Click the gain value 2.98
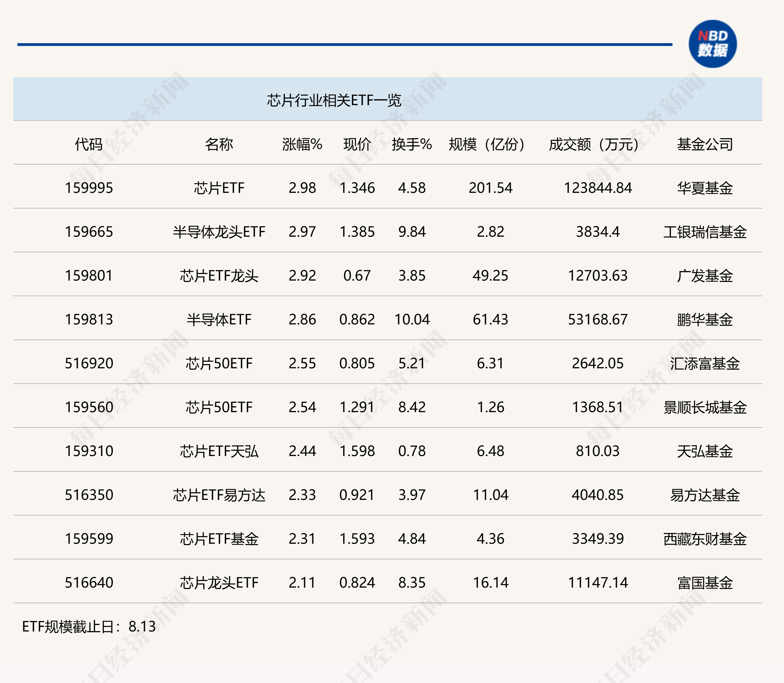The height and width of the screenshot is (683, 784). 302,188
